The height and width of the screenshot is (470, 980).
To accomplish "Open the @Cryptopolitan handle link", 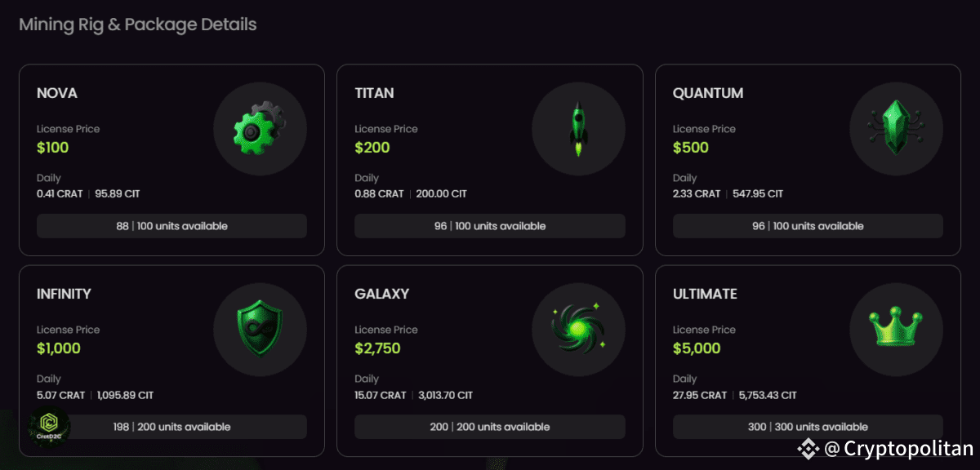I will [x=898, y=448].
